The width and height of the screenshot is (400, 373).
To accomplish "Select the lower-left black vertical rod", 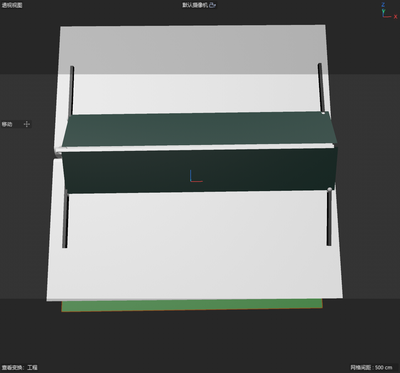I will tap(66, 220).
